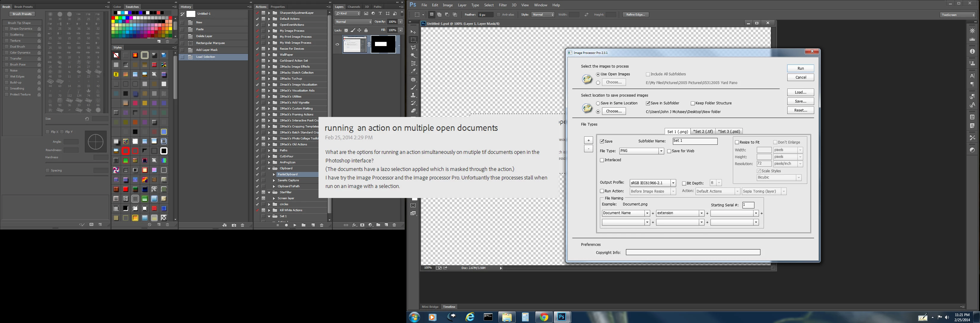The width and height of the screenshot is (980, 323).
Task: Uncheck Save in Subfolder option
Action: 648,103
